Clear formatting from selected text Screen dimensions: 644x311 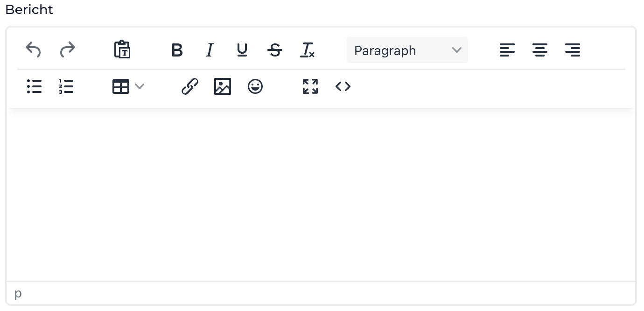308,49
